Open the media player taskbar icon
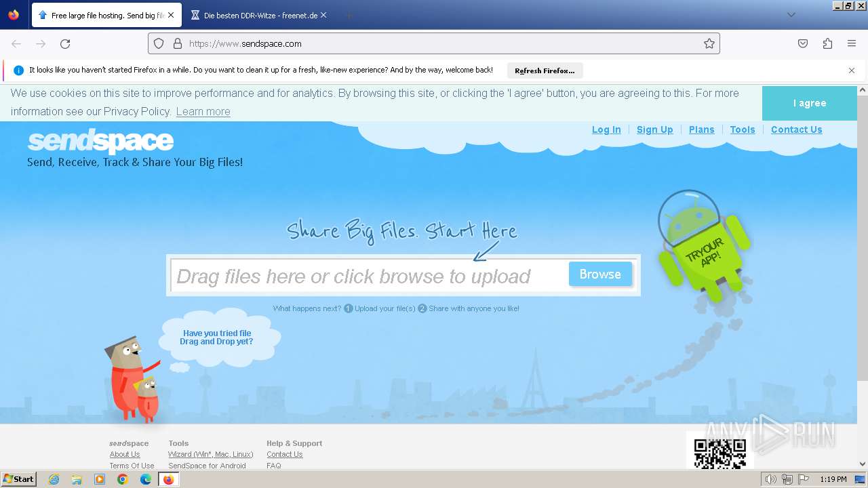The height and width of the screenshot is (488, 868). (x=100, y=479)
